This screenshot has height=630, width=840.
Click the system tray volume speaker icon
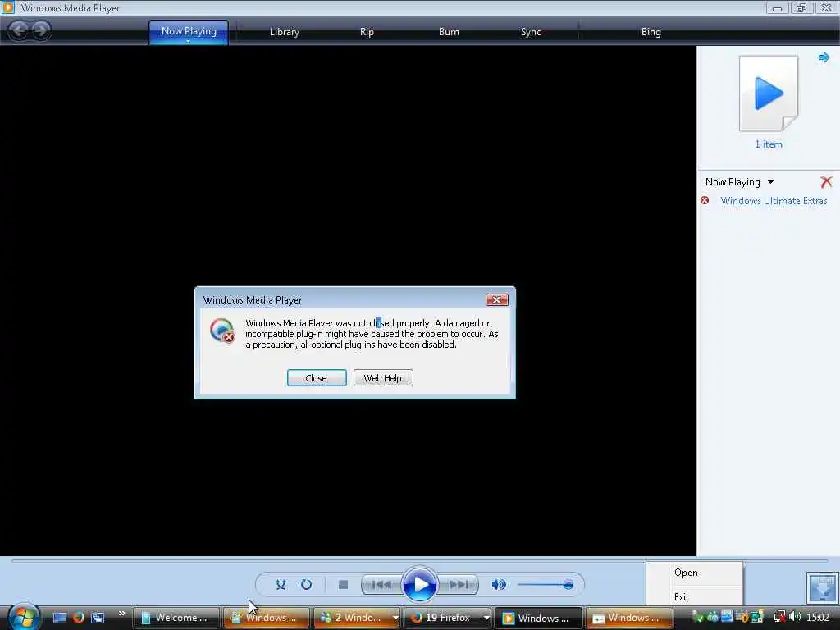796,617
